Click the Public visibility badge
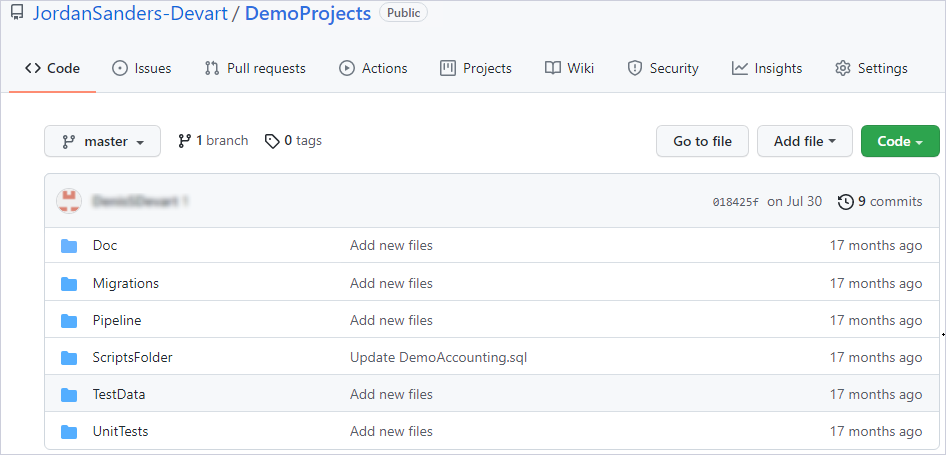Screen dimensions: 946x455 click(x=403, y=12)
